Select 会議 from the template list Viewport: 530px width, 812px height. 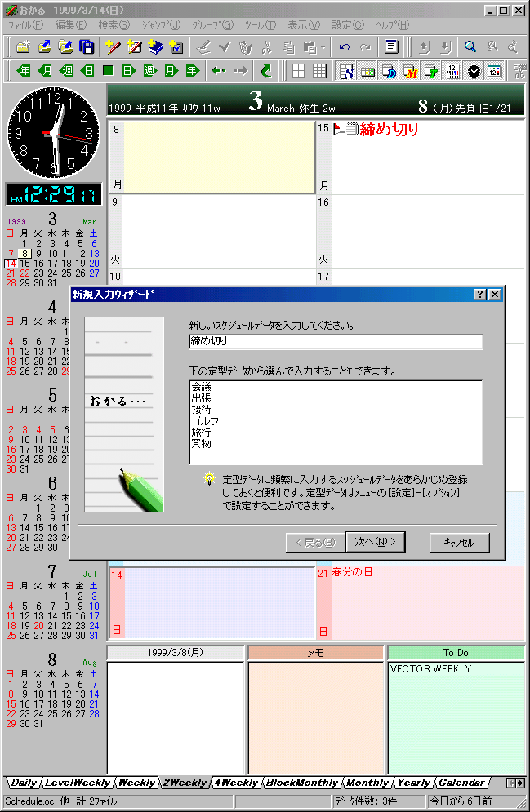click(x=201, y=386)
